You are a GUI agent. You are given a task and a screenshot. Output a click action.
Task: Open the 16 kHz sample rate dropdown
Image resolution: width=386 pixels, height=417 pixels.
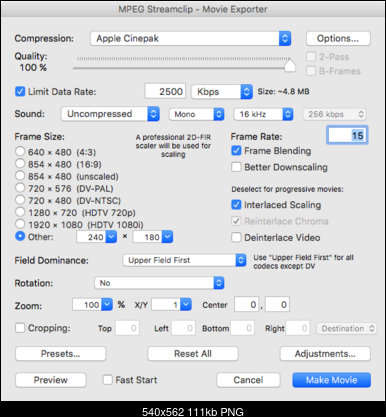tap(263, 114)
